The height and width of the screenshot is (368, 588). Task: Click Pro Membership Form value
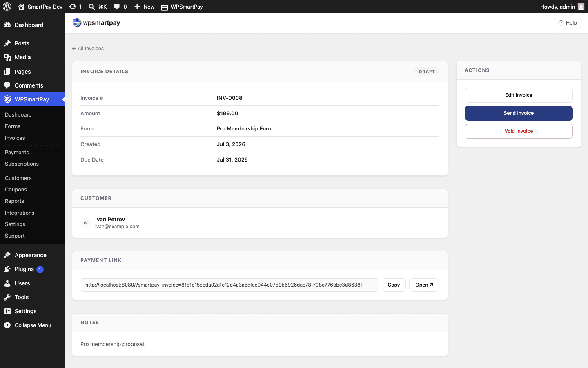(x=245, y=129)
